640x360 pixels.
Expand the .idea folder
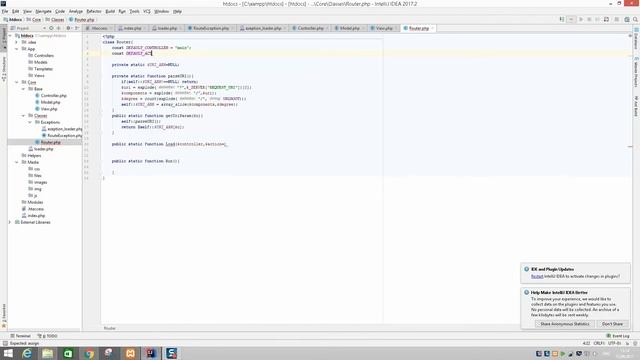pos(17,42)
